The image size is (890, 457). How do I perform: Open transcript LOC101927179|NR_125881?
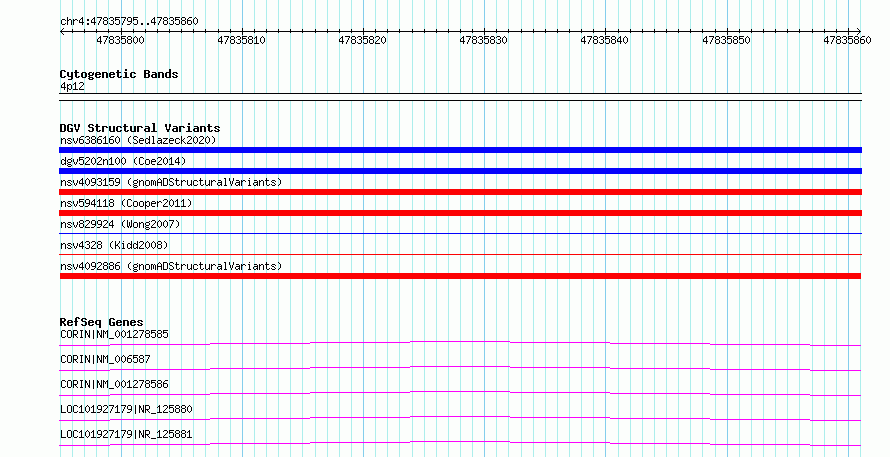(x=126, y=434)
